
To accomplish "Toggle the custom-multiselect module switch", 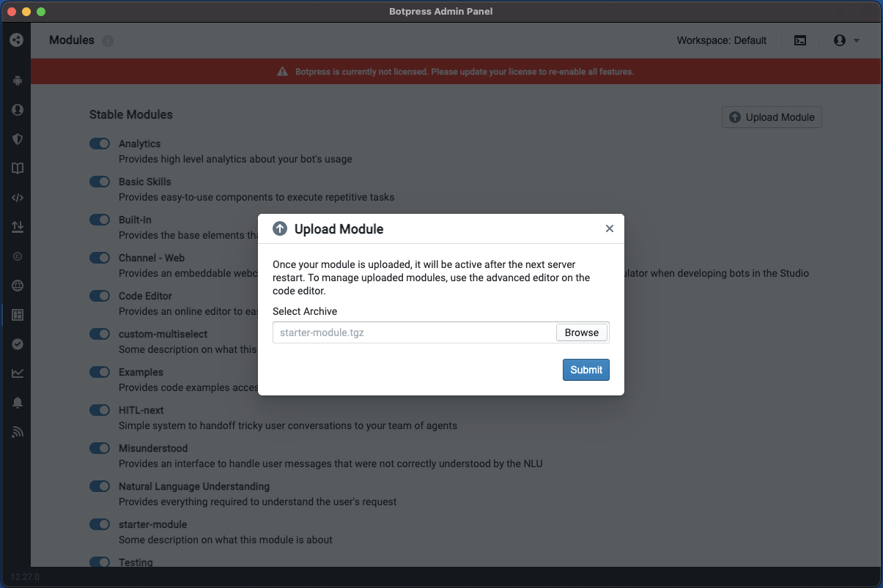I will click(100, 334).
